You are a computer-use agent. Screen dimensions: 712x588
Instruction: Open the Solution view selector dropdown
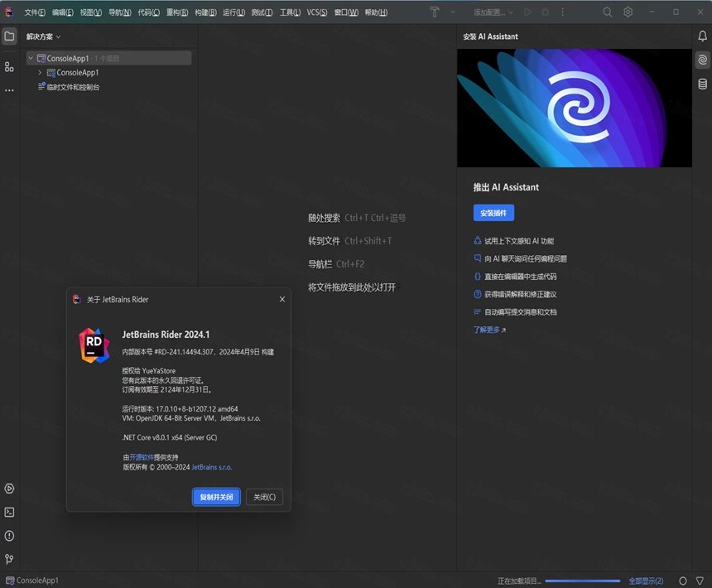(x=43, y=36)
